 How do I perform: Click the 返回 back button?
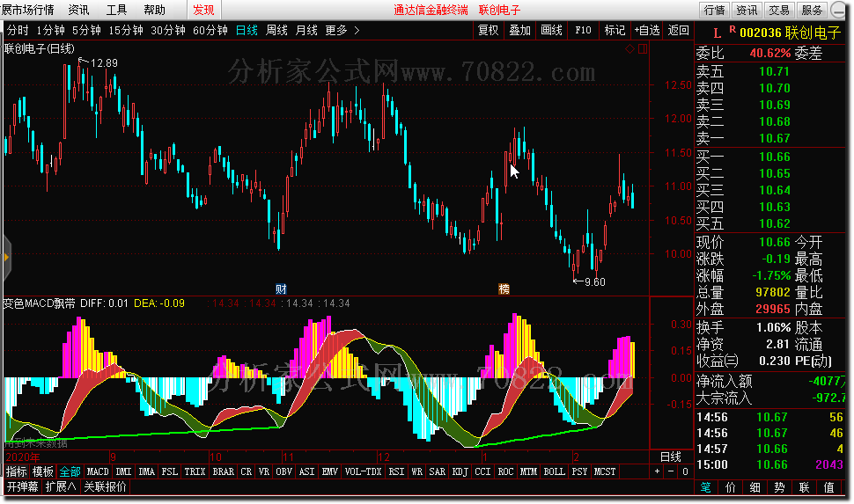point(679,31)
